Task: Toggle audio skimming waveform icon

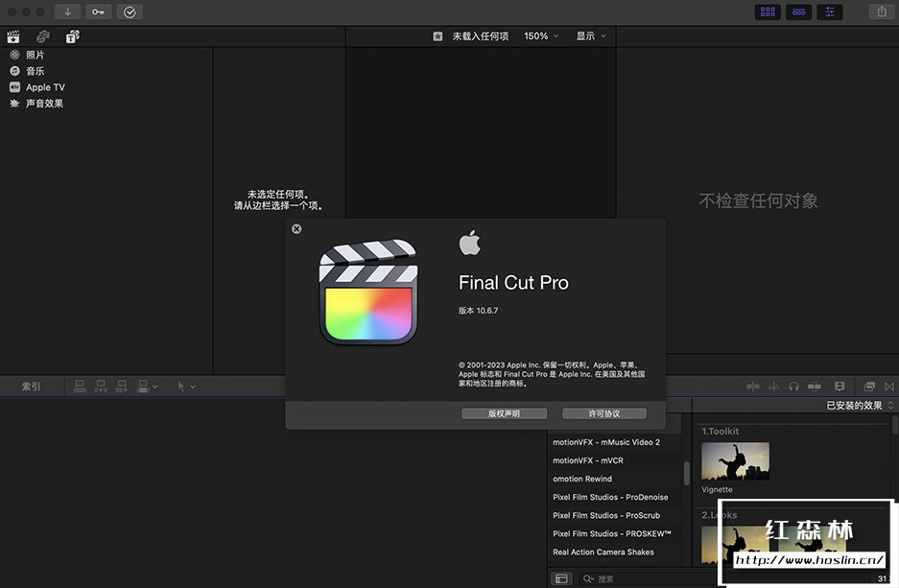Action: [773, 387]
